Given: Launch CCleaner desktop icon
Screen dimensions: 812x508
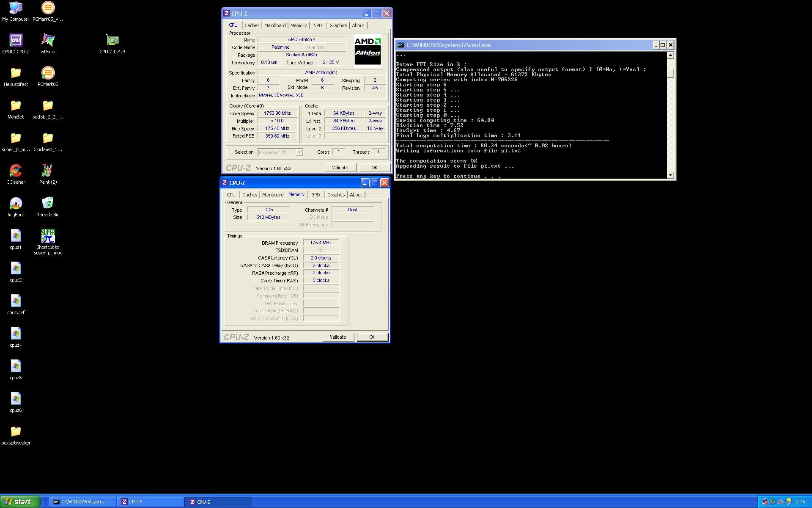Looking at the screenshot, I should (x=16, y=174).
